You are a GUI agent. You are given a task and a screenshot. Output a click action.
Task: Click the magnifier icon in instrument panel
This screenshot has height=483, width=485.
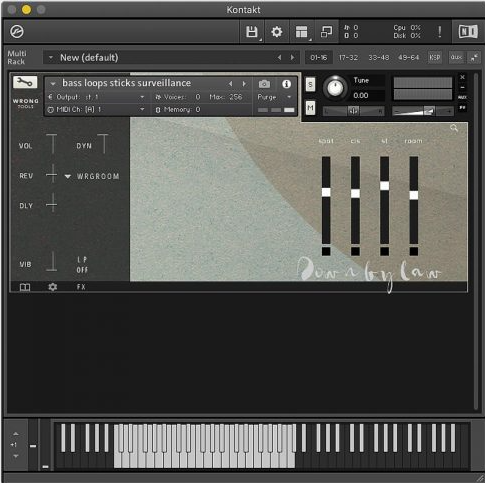(454, 128)
